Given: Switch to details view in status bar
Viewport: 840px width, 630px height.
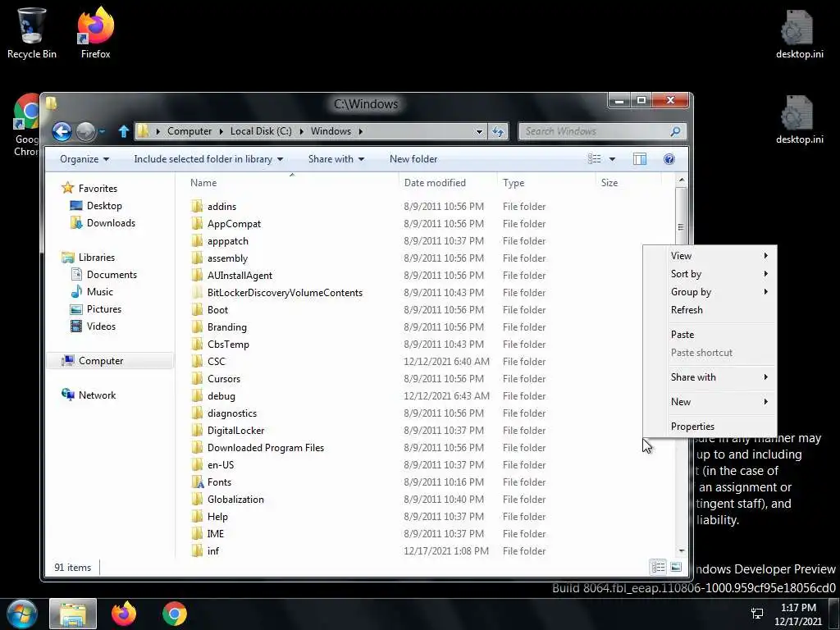Looking at the screenshot, I should pos(659,567).
